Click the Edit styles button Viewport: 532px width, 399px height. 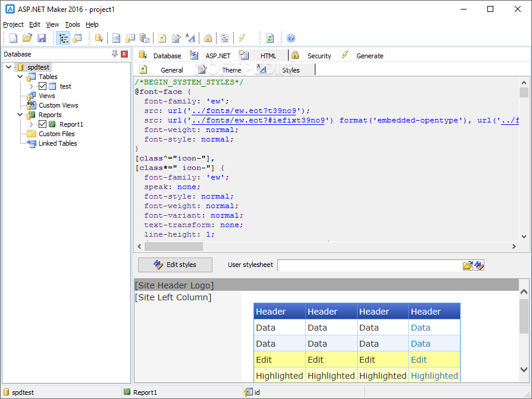pos(175,265)
